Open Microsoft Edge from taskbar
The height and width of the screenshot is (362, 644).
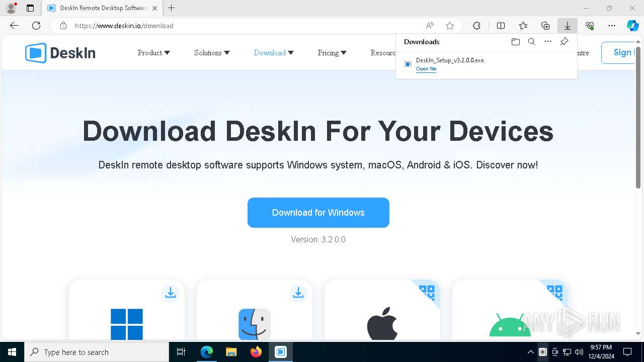click(206, 352)
